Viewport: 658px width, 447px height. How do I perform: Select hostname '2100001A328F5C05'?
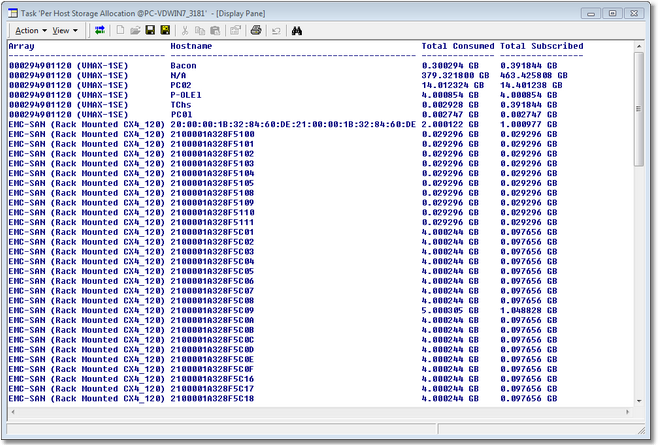(212, 271)
